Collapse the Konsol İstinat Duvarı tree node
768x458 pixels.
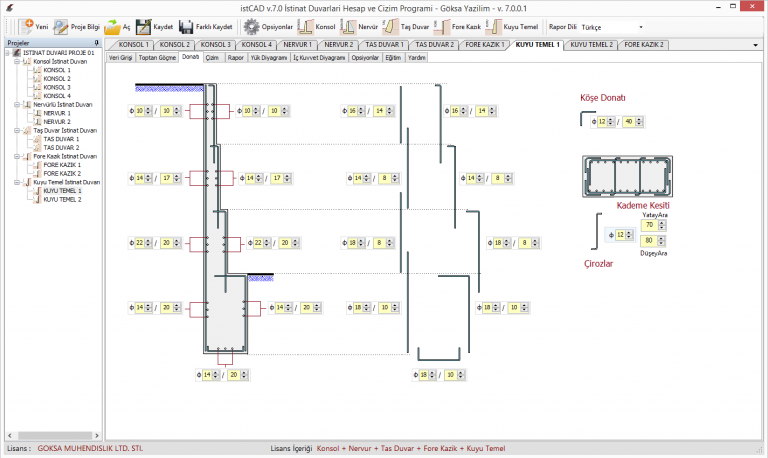pos(17,62)
